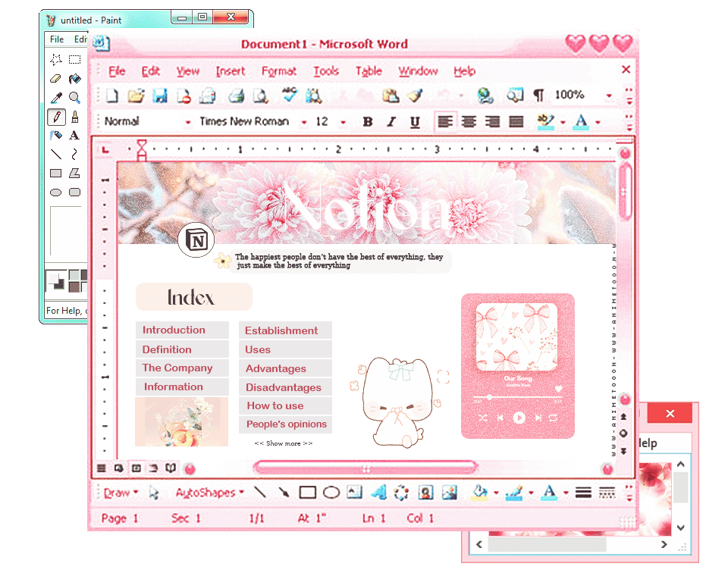Expand the Highlight color dropdown arrow
Viewport: 728px width, 576px height.
[563, 123]
